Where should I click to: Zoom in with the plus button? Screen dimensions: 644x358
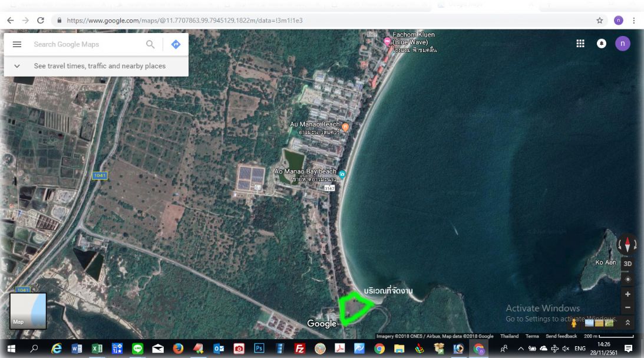628,294
